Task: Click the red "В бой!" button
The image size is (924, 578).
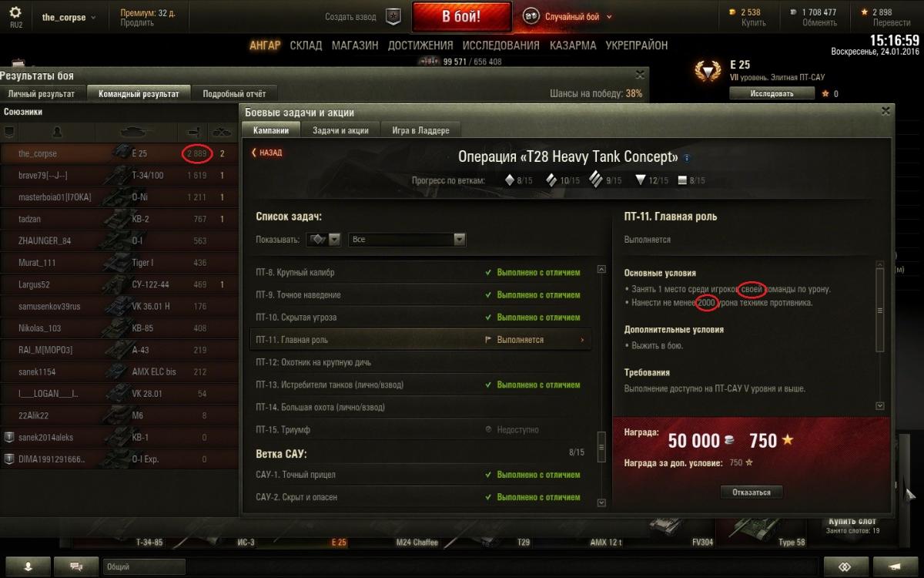Action: [x=461, y=17]
